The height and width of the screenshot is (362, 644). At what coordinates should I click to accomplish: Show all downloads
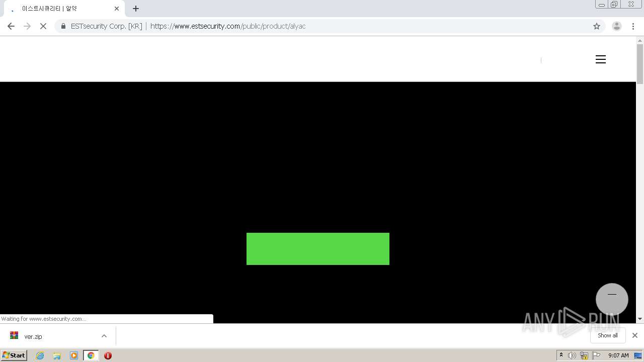coord(607,335)
